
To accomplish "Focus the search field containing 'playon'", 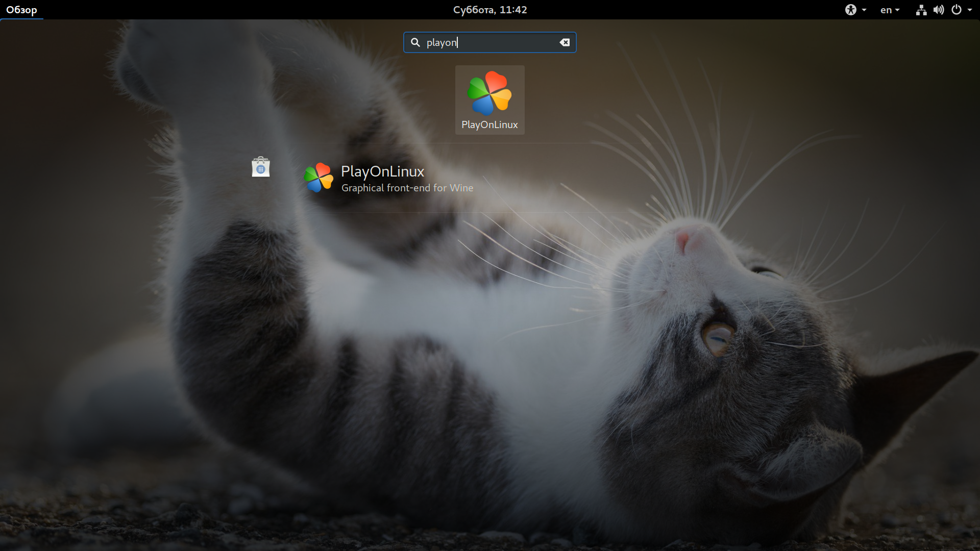I will tap(490, 42).
